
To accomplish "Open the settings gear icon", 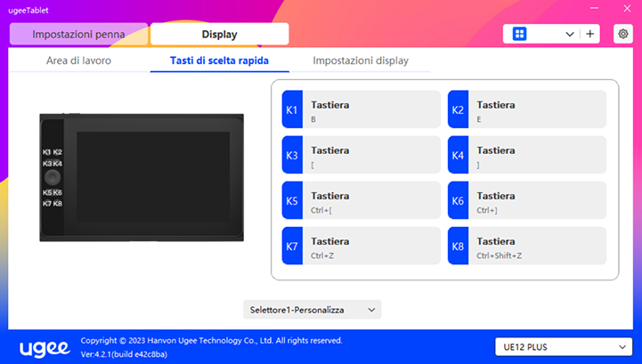I will (622, 34).
